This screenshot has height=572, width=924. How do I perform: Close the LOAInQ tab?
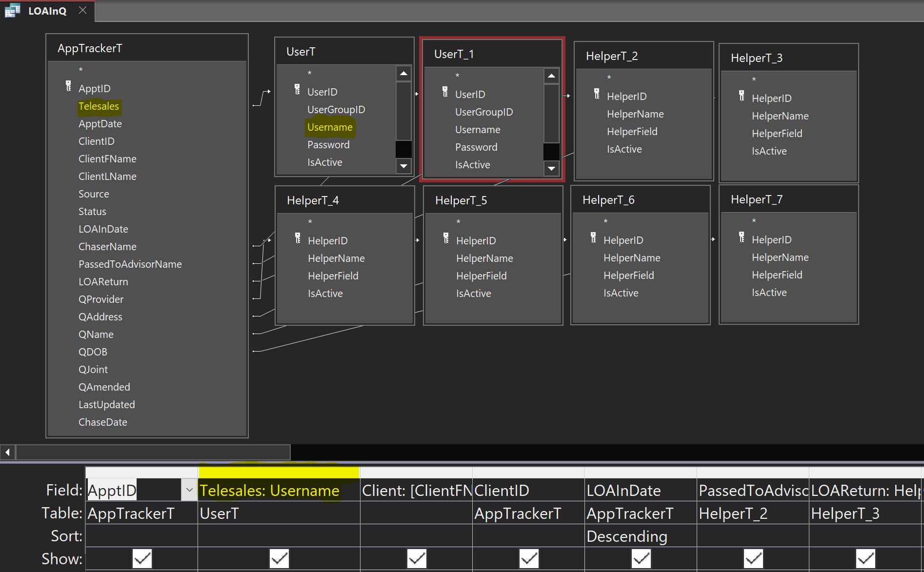click(83, 10)
